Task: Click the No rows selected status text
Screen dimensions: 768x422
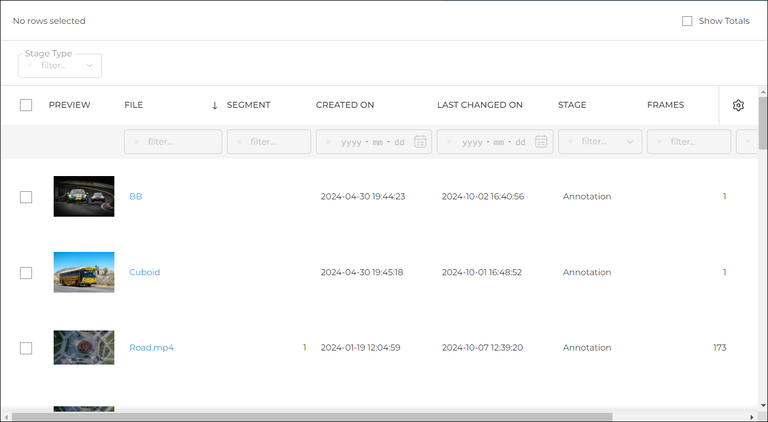Action: coord(49,21)
